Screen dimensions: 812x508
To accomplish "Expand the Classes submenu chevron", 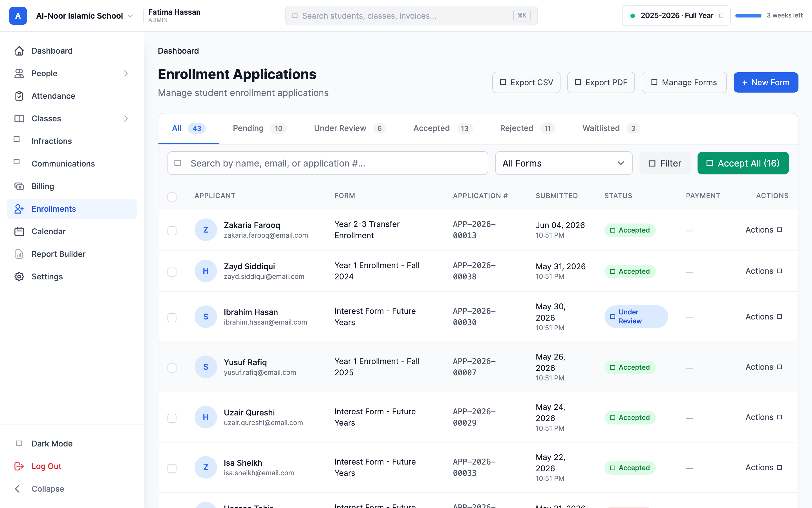I will (x=126, y=118).
